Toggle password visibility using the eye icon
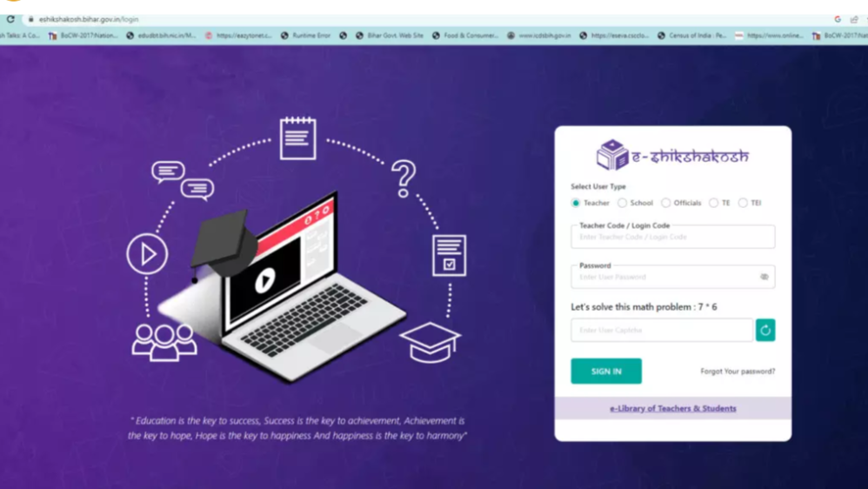This screenshot has height=489, width=868. (764, 277)
